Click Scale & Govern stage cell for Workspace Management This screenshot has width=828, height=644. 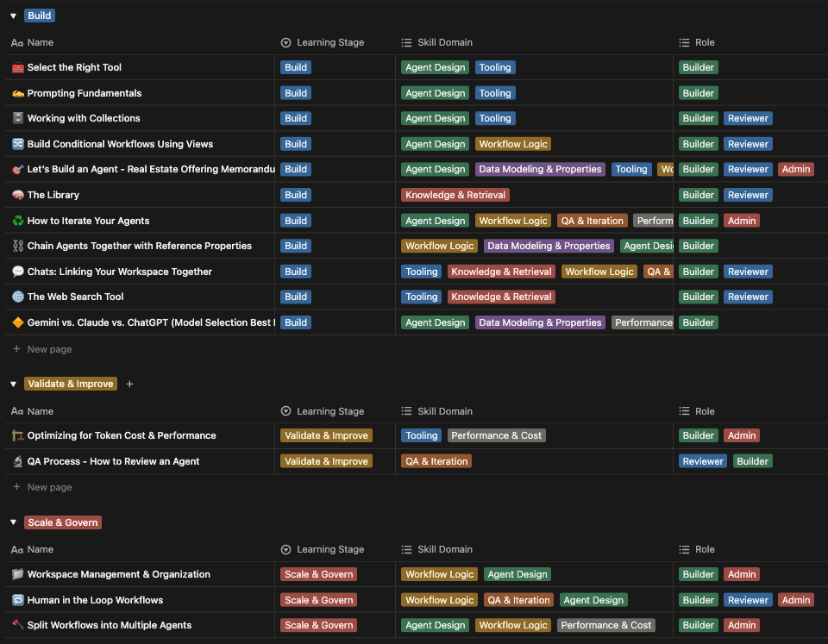pos(319,574)
